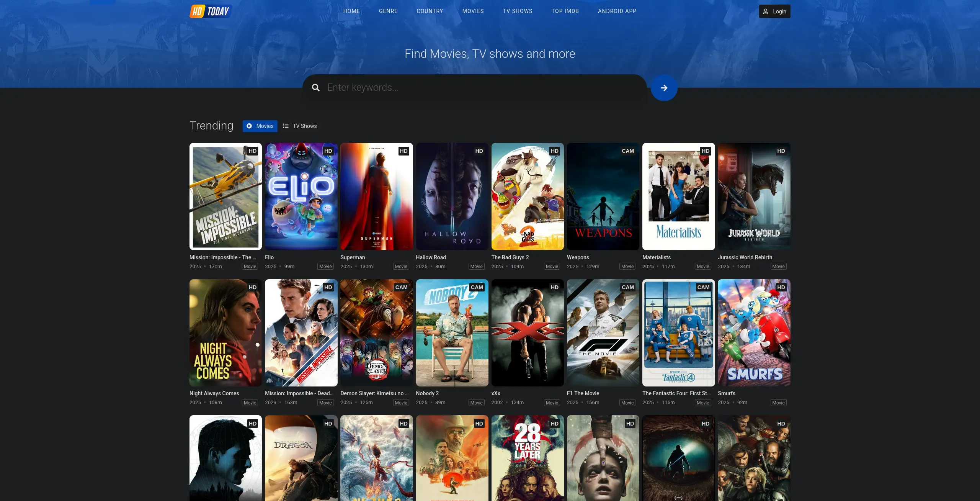Go to TV Shows in top navigation
Viewport: 980px width, 501px height.
[518, 11]
